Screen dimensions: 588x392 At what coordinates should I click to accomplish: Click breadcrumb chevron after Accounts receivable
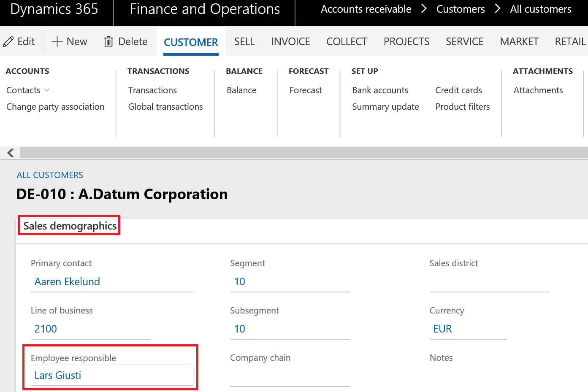[424, 9]
